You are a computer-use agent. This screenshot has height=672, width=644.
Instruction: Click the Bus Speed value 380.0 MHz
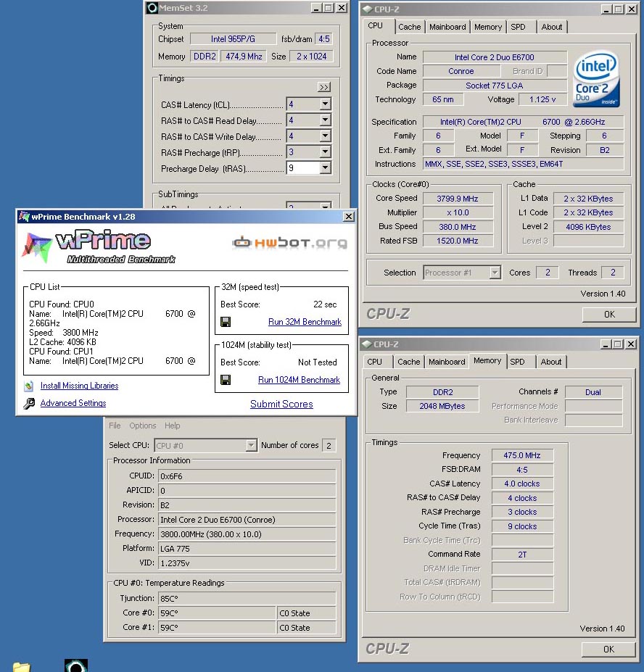458,227
